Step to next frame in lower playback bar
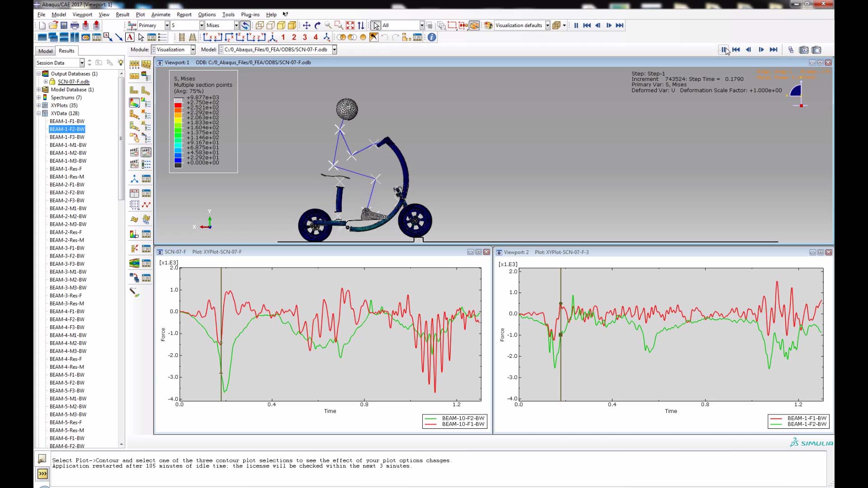 pos(761,50)
